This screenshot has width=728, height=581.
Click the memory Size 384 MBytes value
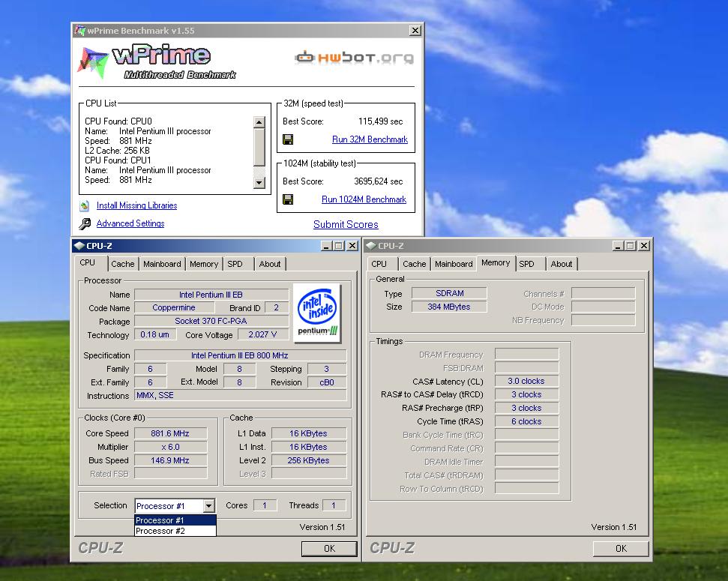click(x=449, y=307)
